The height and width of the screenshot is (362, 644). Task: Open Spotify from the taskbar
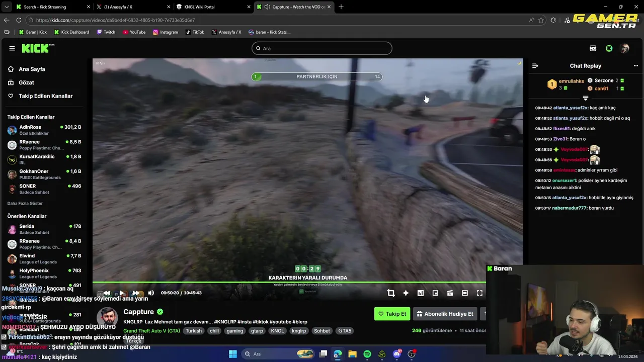[x=367, y=354]
